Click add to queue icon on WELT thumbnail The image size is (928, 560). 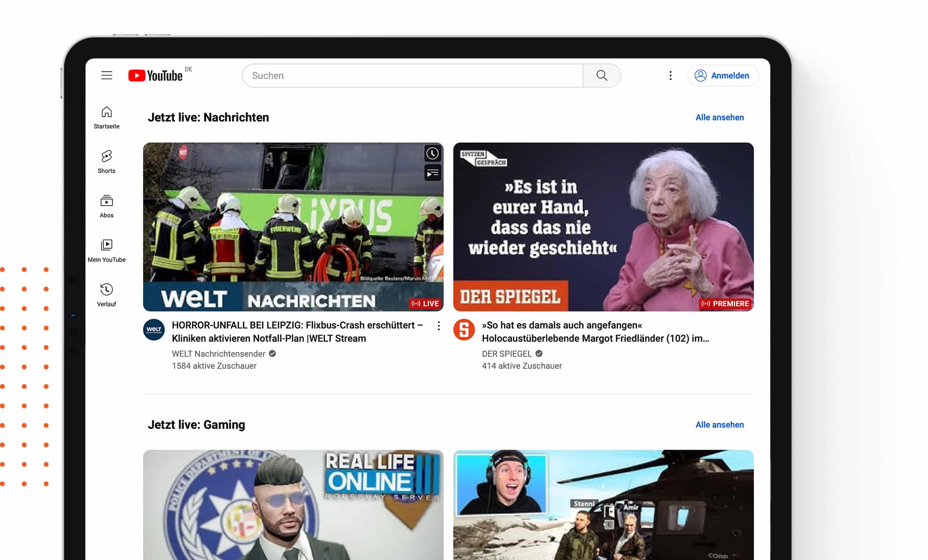click(x=432, y=173)
